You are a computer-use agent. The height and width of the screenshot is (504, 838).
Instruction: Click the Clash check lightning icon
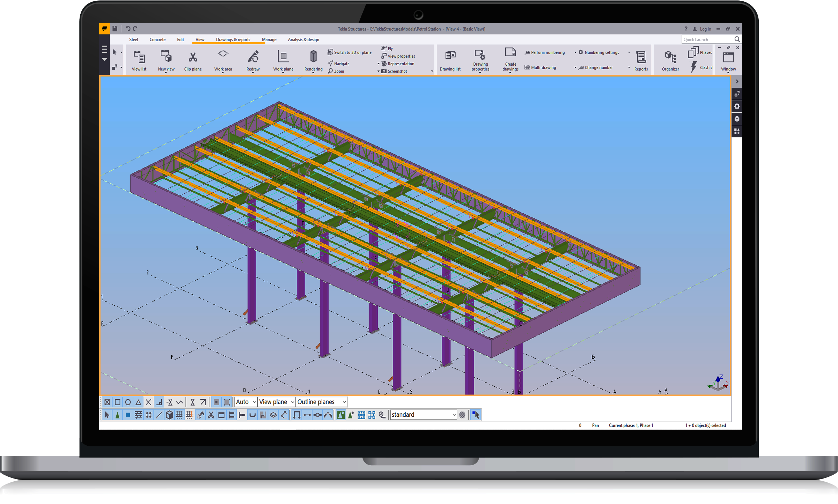pyautogui.click(x=694, y=67)
